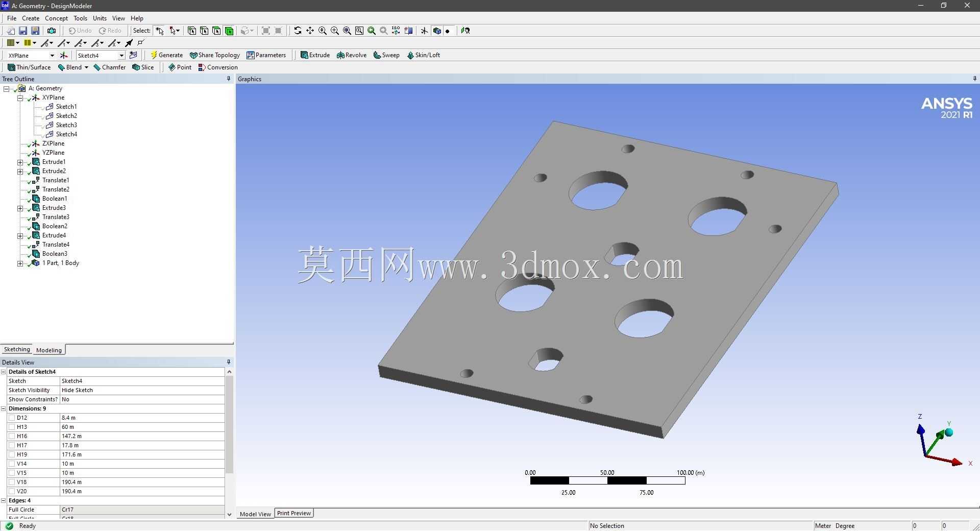The height and width of the screenshot is (531, 980).
Task: Open the Sketch4 sketch dropdown
Action: coord(121,55)
